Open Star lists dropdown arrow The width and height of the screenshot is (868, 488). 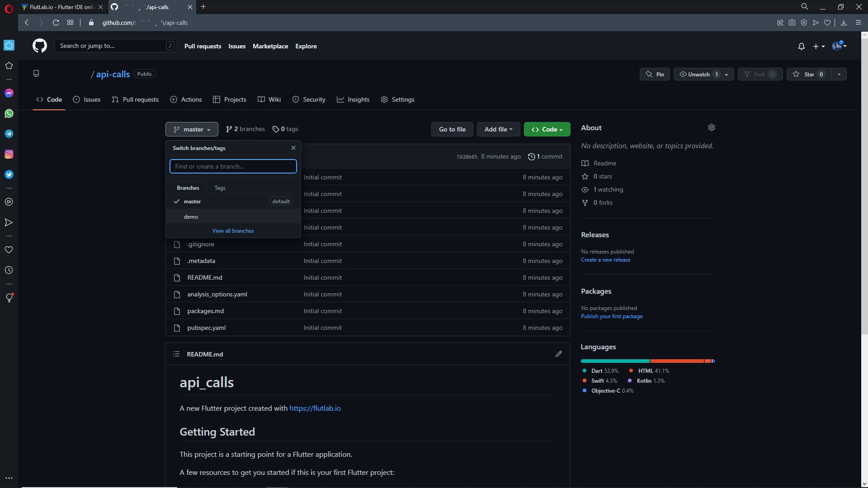coord(839,74)
